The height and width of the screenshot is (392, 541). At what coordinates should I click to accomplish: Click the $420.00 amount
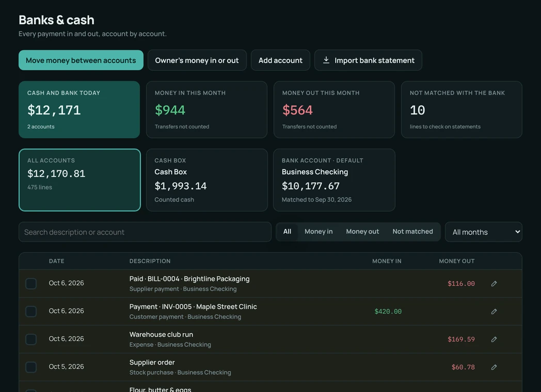[388, 312]
